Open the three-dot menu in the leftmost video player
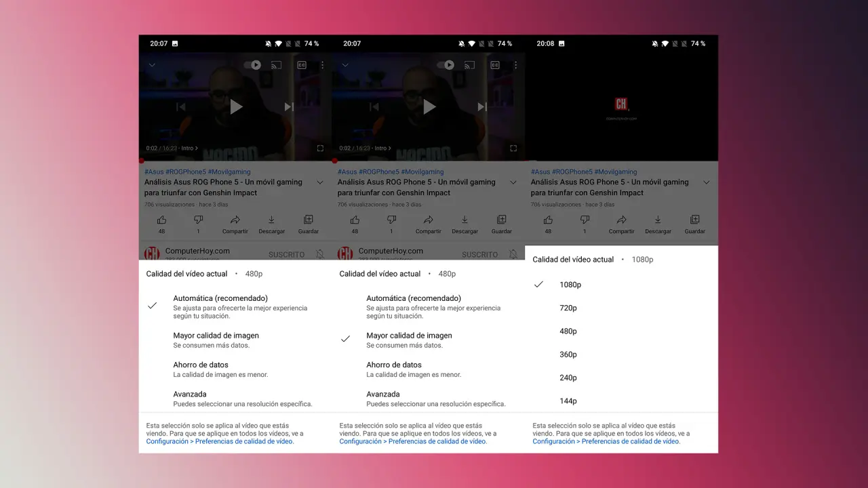 [322, 65]
